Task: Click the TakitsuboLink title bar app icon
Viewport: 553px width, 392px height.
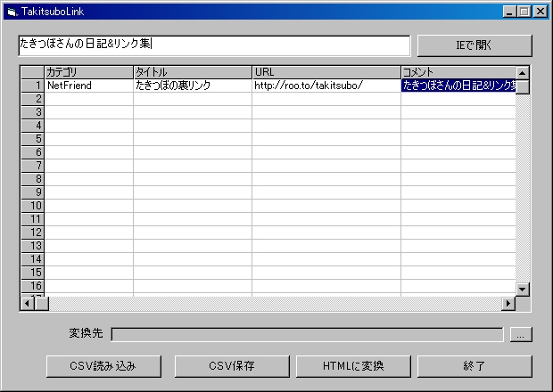Action: 11,12
